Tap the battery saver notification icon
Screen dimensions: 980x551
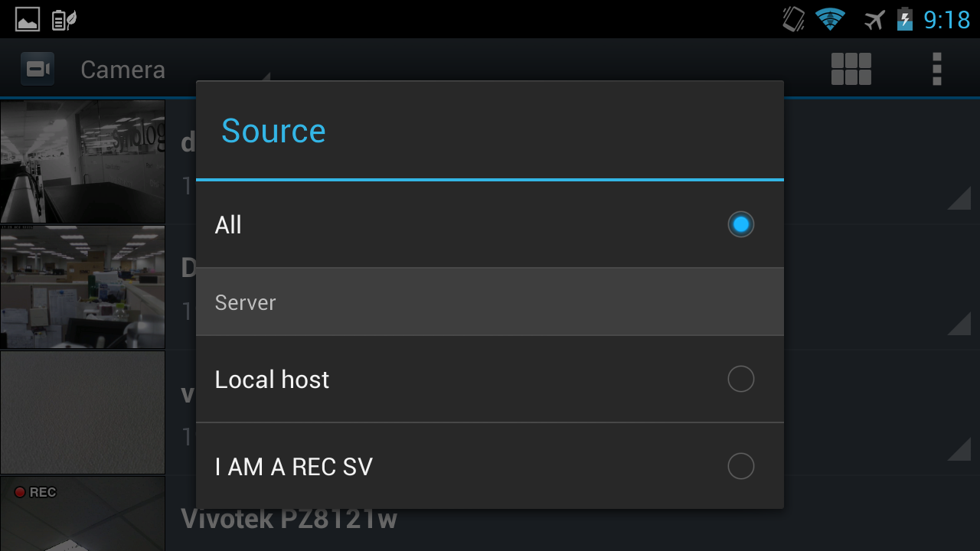[63, 18]
